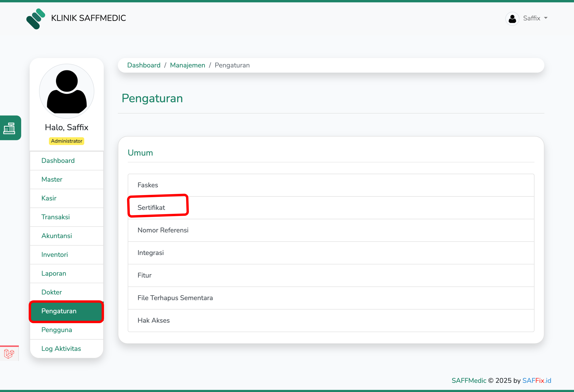
Task: Select Nomor Referensi settings row
Action: pyautogui.click(x=163, y=230)
